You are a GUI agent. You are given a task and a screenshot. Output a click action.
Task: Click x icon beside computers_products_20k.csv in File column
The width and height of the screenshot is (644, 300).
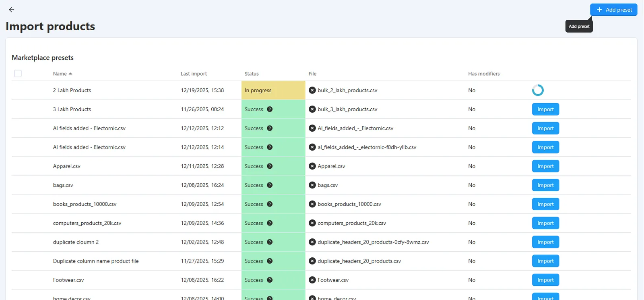[x=312, y=223]
